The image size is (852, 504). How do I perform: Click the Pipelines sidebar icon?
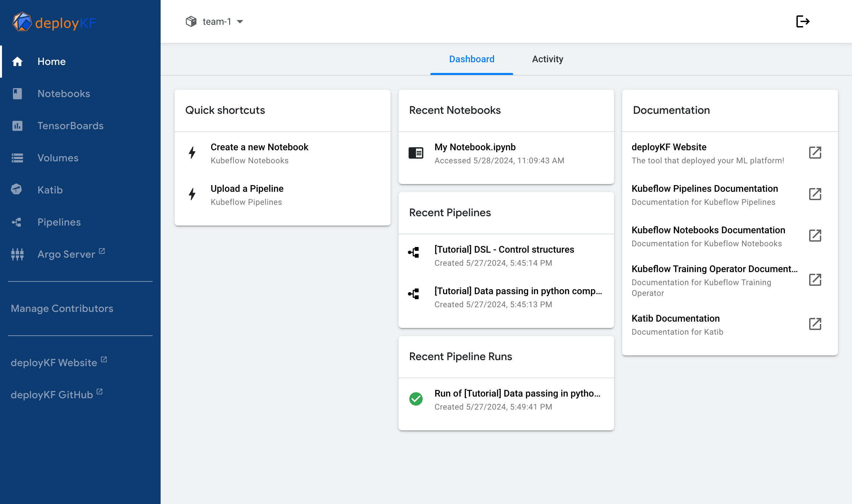tap(17, 222)
